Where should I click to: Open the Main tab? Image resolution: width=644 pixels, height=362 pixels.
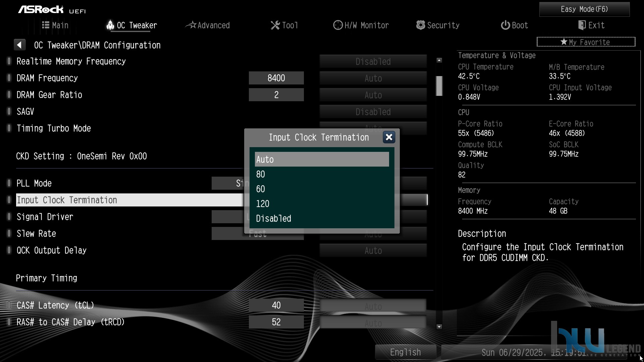(55, 25)
